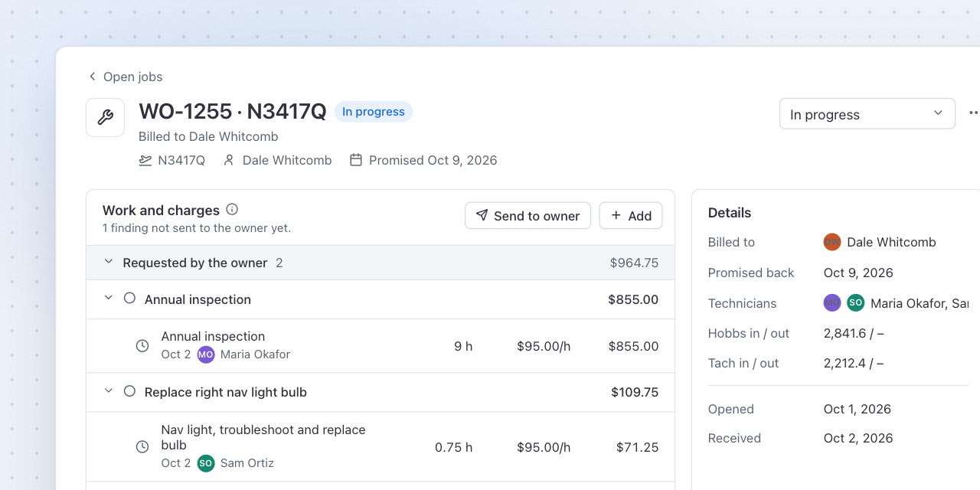The height and width of the screenshot is (490, 980).
Task: Collapse the Requested by the owner section
Action: tap(109, 263)
